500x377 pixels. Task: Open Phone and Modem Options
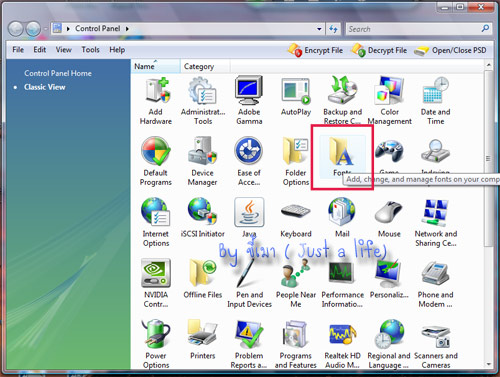click(435, 283)
